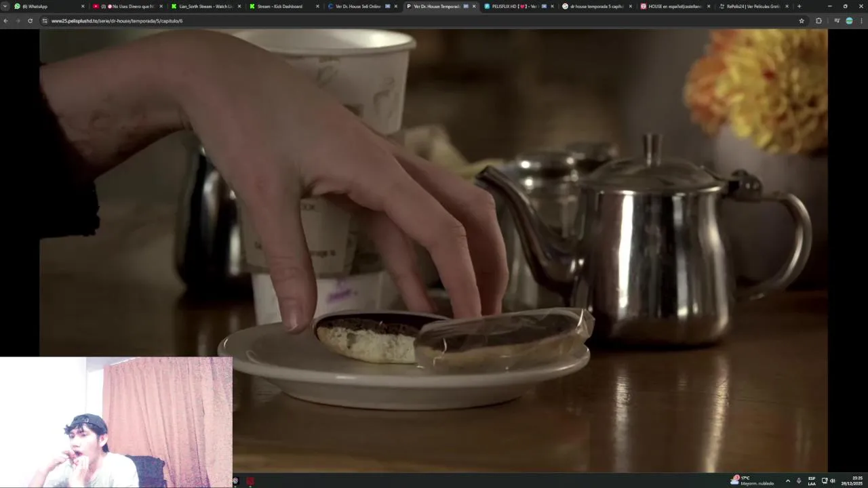Open a new browser tab

(x=799, y=6)
